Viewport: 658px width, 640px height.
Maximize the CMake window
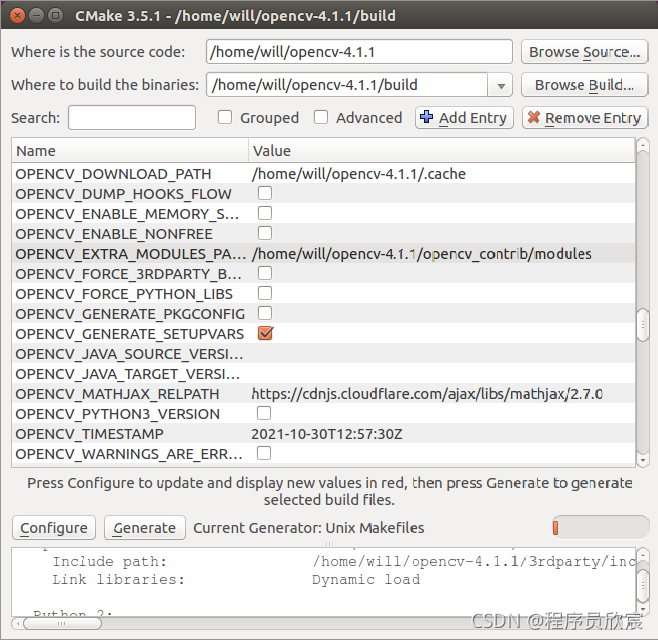point(56,16)
